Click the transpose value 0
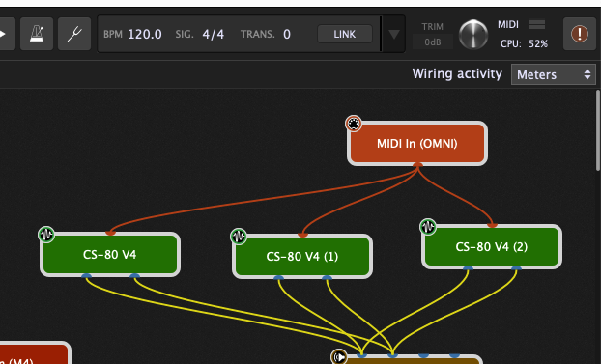601x364 pixels. (287, 34)
